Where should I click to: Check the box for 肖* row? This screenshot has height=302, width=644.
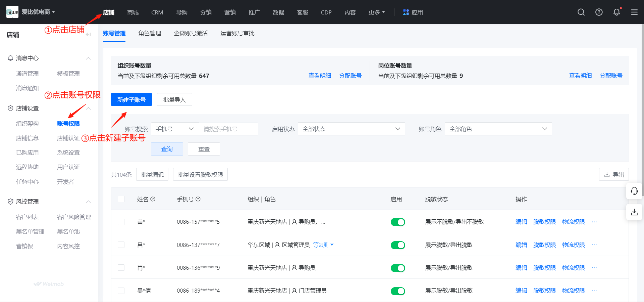pos(121,268)
